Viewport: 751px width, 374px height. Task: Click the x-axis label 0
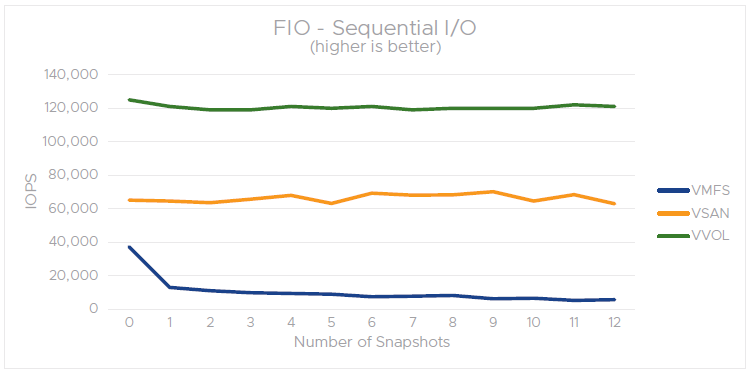(129, 322)
